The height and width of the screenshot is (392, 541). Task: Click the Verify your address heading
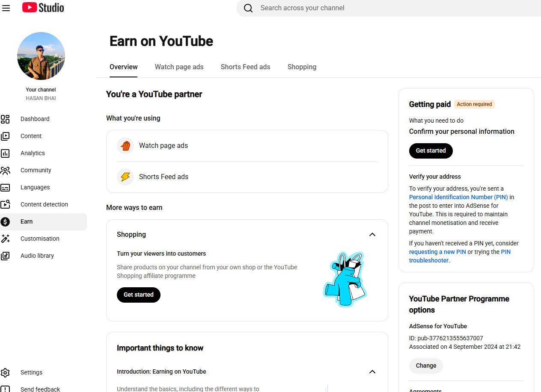[x=435, y=177]
